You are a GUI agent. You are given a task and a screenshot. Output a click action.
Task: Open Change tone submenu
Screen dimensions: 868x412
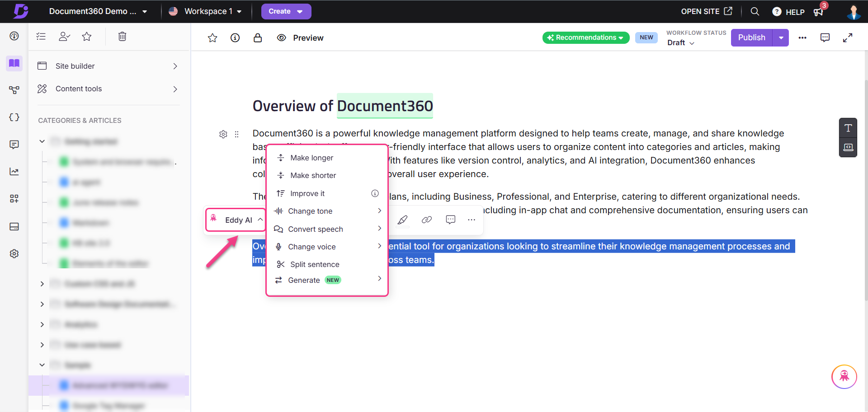(327, 211)
